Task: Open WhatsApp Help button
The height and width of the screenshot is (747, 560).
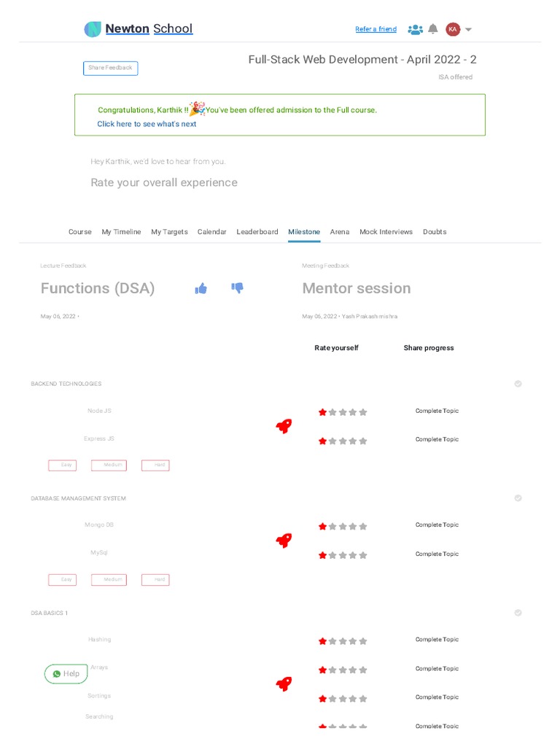Action: [x=66, y=674]
